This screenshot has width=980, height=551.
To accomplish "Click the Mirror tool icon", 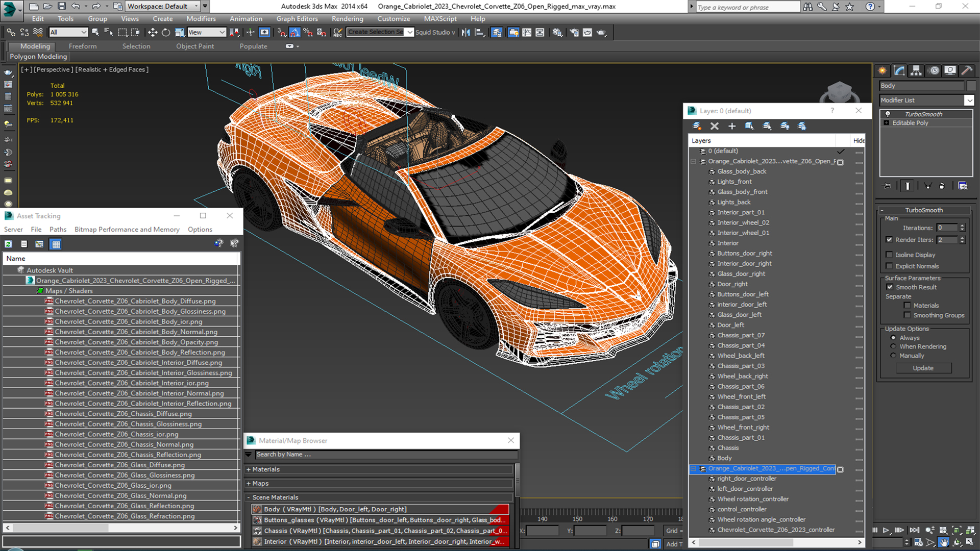I will pos(465,32).
